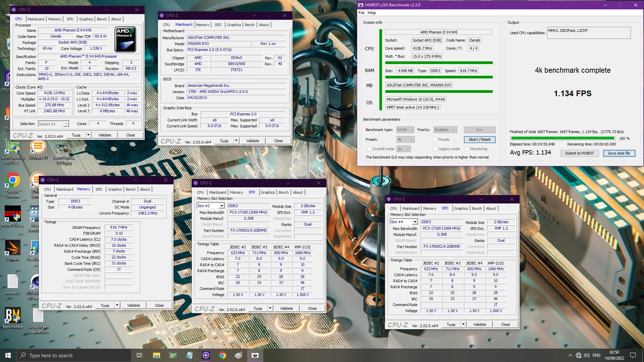Enable Legacy mode checkbox
Image resolution: width=644 pixels, height=362 pixels.
(435, 149)
